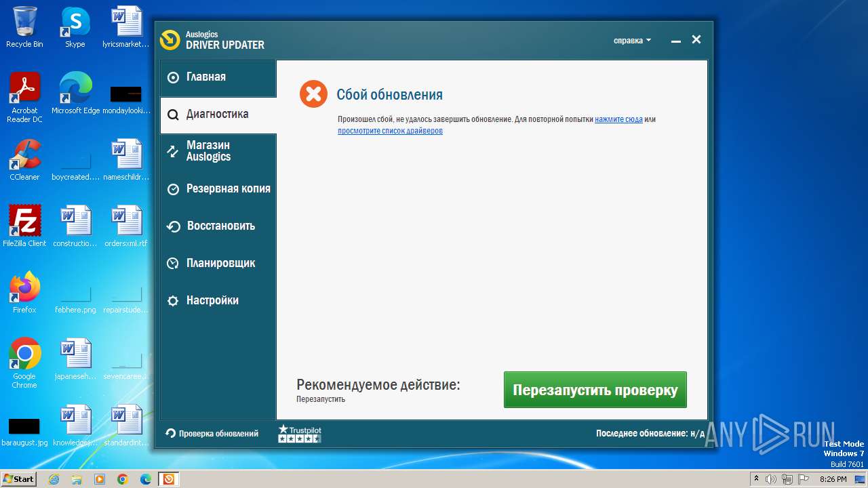The width and height of the screenshot is (868, 488).
Task: Minimize the Driver Updater window
Action: pyautogui.click(x=675, y=41)
